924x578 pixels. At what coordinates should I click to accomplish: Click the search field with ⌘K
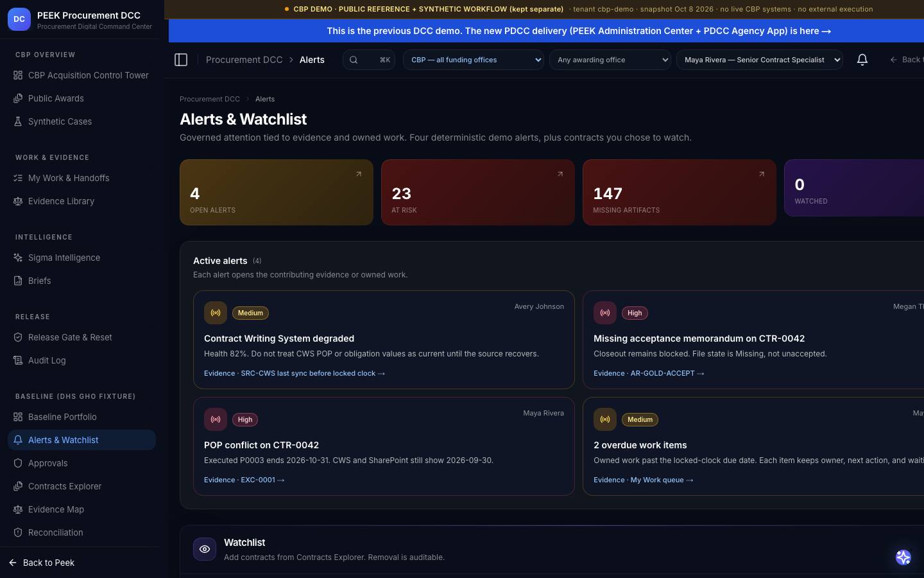coord(369,60)
